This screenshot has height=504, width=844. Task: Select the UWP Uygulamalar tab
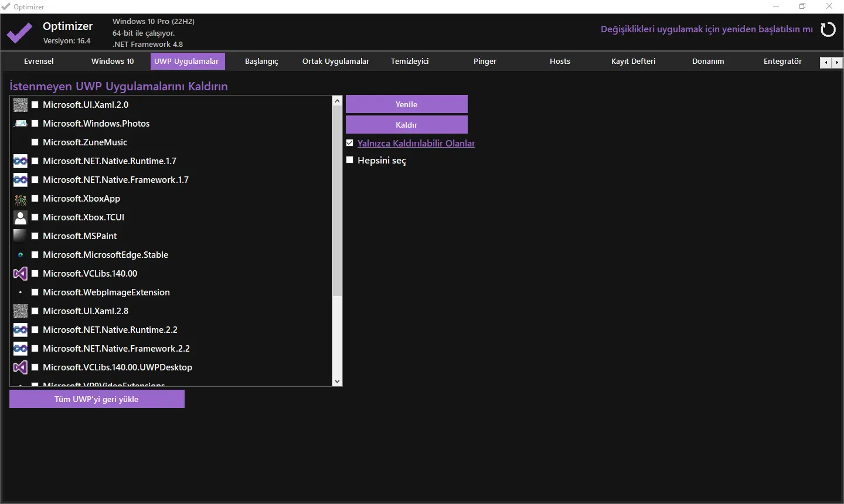point(188,62)
